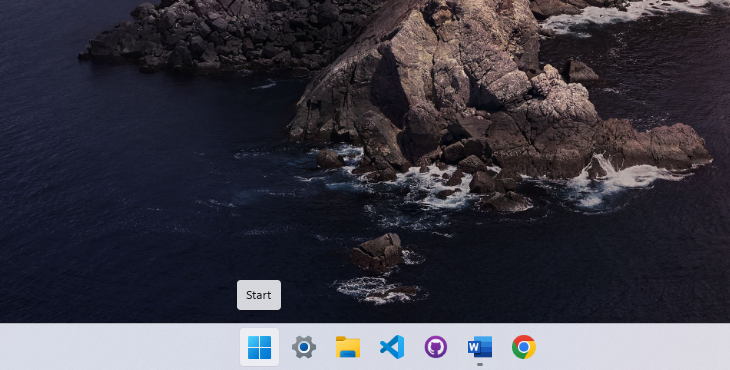Launch Settings from the taskbar gear icon
730x370 pixels.
pos(304,347)
